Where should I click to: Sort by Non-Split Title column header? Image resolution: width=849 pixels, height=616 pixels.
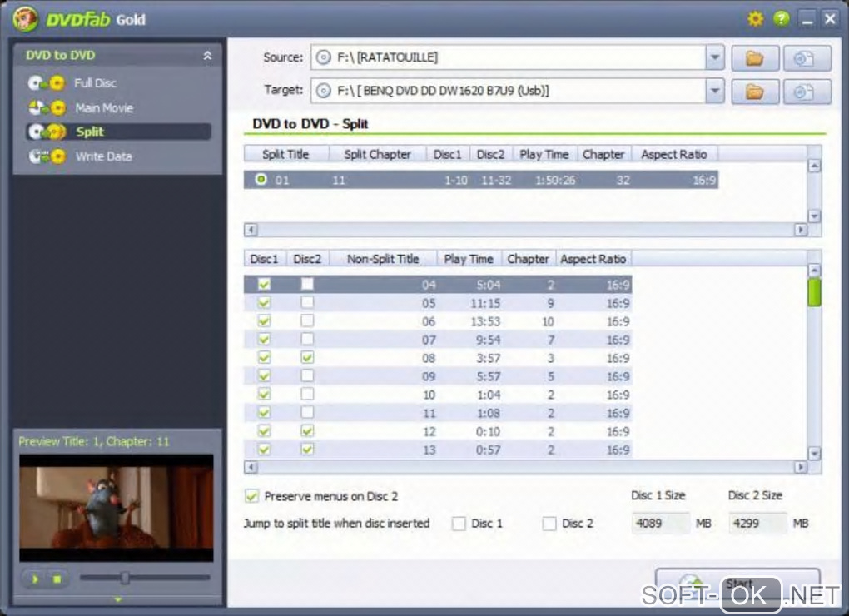click(383, 259)
